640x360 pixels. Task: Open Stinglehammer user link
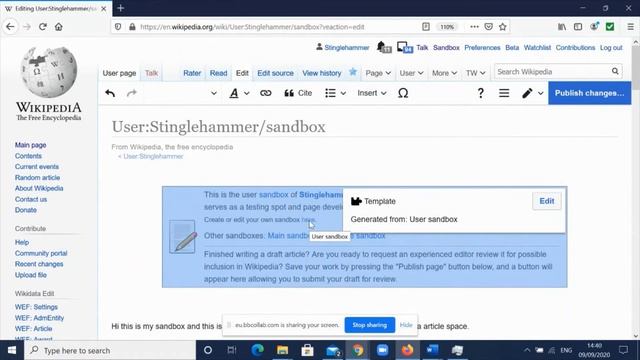coord(347,48)
